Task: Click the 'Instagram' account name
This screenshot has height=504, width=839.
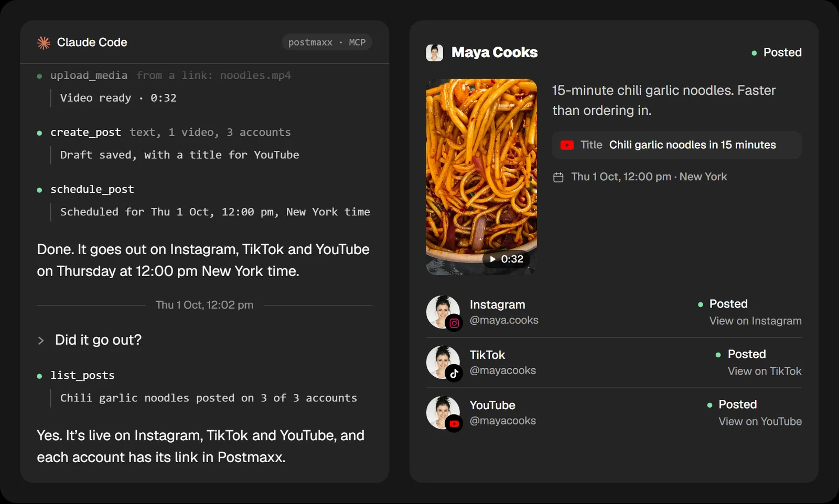Action: pos(497,305)
